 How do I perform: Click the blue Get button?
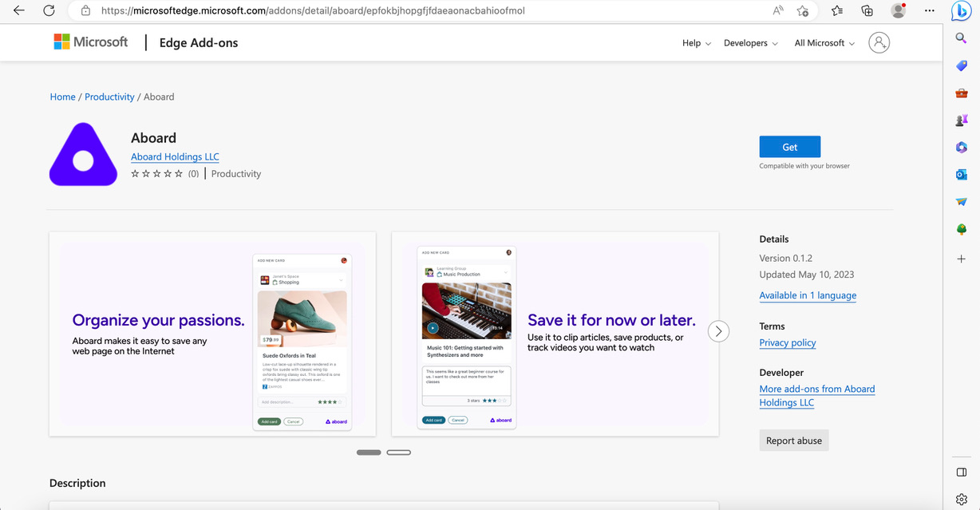[790, 147]
